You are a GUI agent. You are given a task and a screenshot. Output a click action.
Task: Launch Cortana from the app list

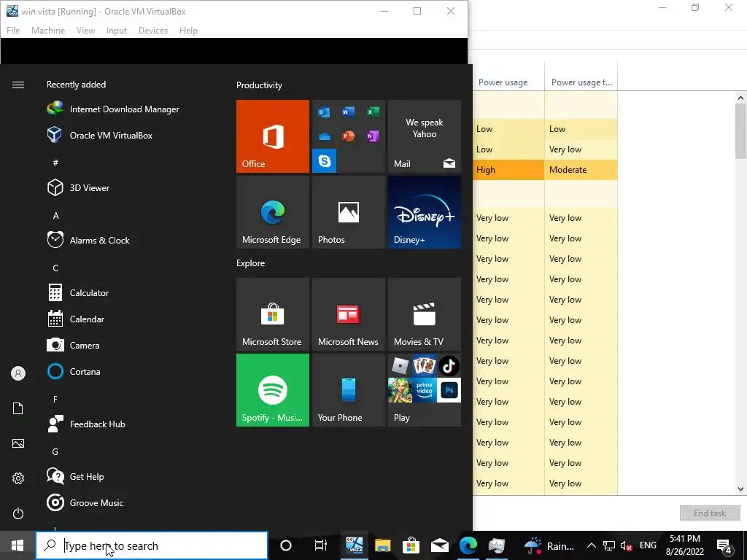click(x=74, y=371)
